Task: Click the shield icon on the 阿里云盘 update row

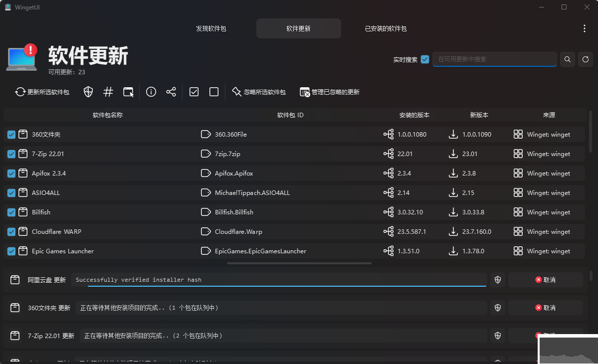Action: 497,280
